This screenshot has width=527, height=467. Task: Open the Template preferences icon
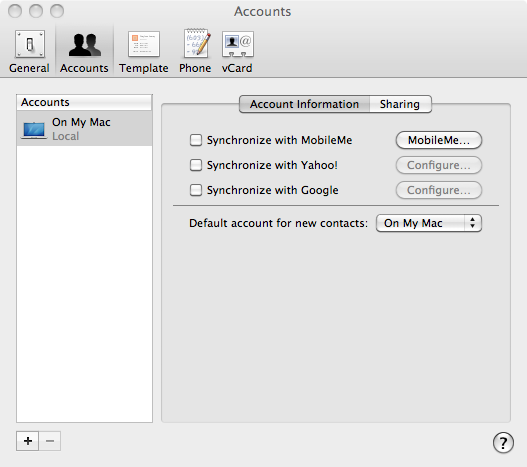pos(144,44)
